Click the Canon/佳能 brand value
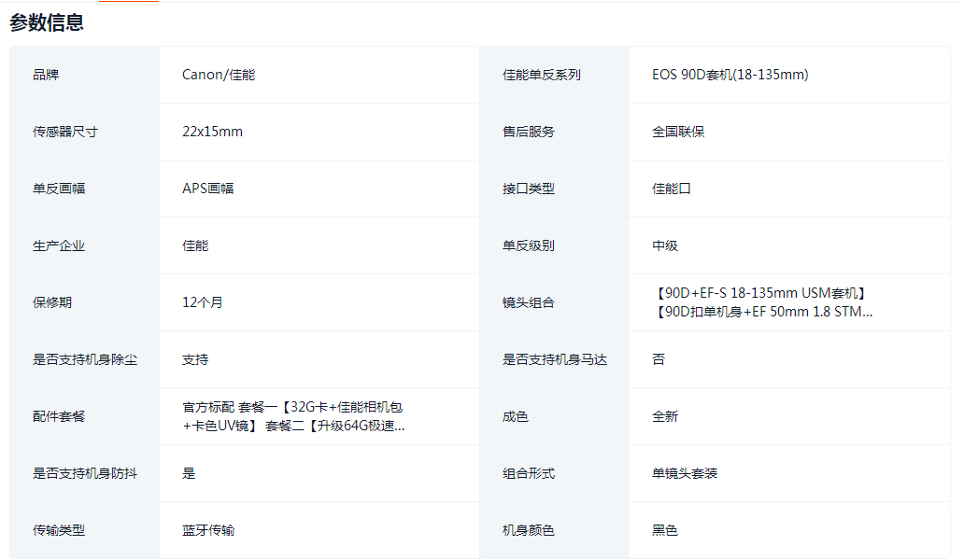Screen dimensions: 964x560 point(219,75)
